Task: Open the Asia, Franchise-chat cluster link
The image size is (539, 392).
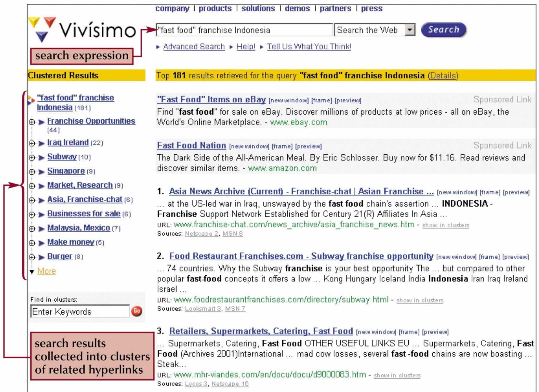Action: click(x=85, y=199)
